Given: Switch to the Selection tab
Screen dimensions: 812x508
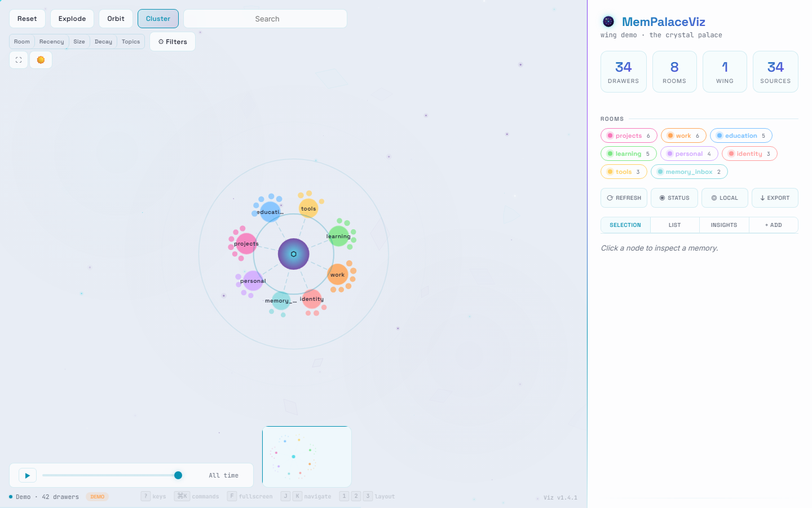Looking at the screenshot, I should (625, 225).
